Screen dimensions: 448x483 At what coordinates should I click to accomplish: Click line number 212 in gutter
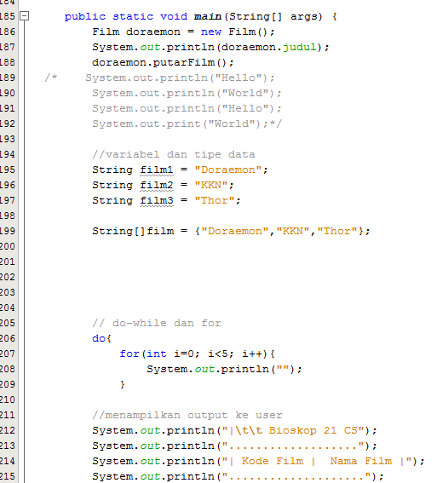point(8,430)
